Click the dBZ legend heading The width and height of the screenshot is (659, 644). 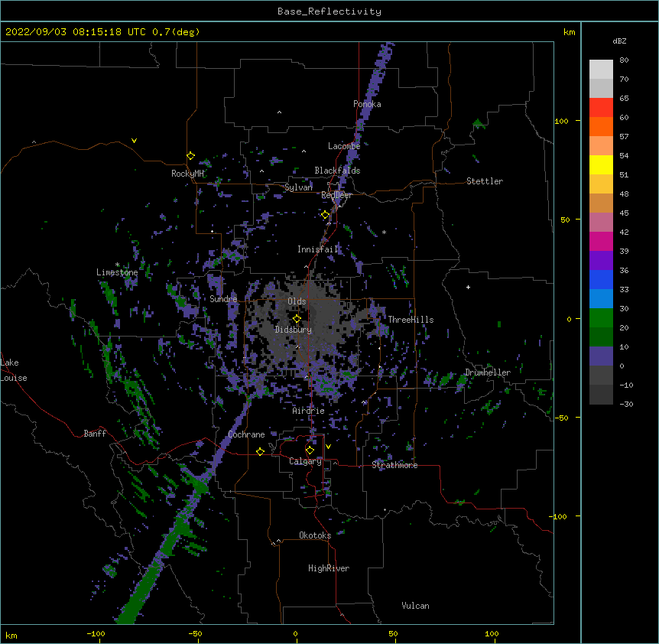pos(619,41)
